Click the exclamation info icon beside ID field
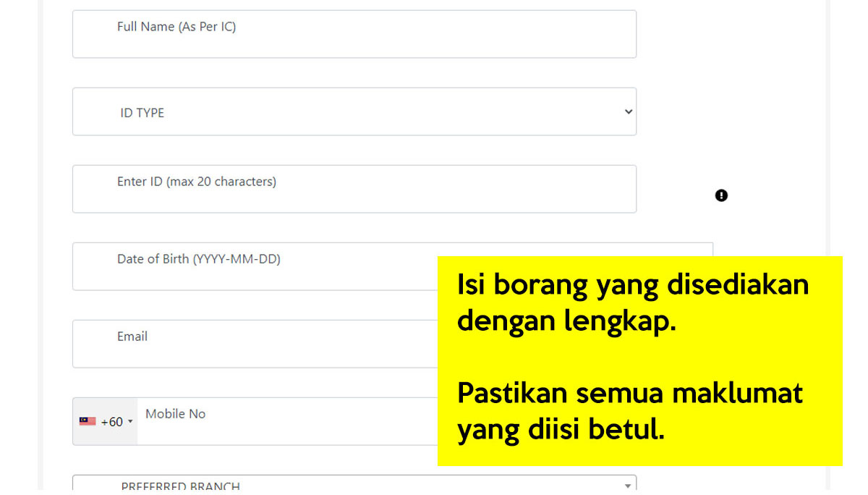The height and width of the screenshot is (495, 868). [x=721, y=195]
